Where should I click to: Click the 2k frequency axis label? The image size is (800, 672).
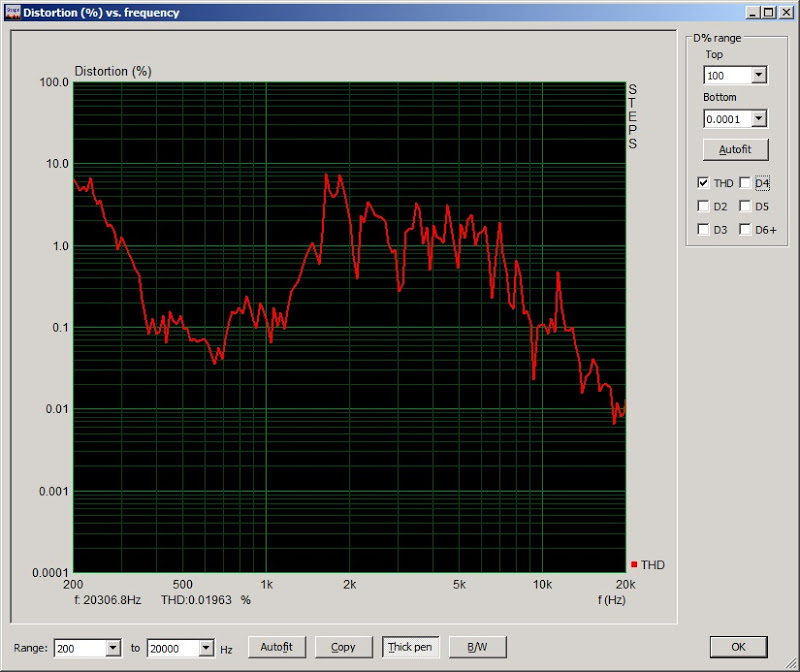tap(349, 584)
